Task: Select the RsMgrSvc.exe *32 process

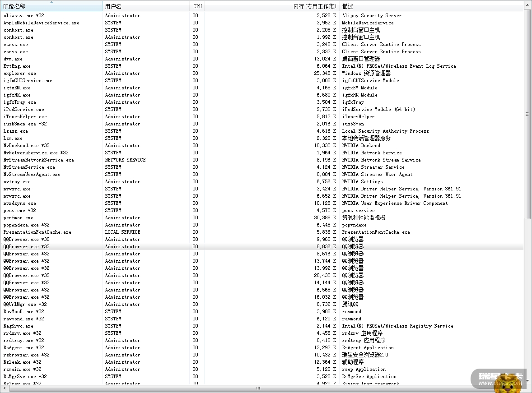Action: point(262,377)
